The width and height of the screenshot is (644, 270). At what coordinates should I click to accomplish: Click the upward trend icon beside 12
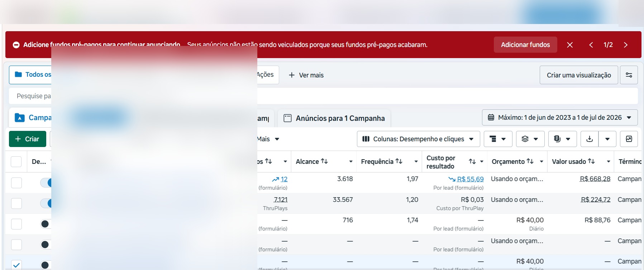tap(275, 179)
